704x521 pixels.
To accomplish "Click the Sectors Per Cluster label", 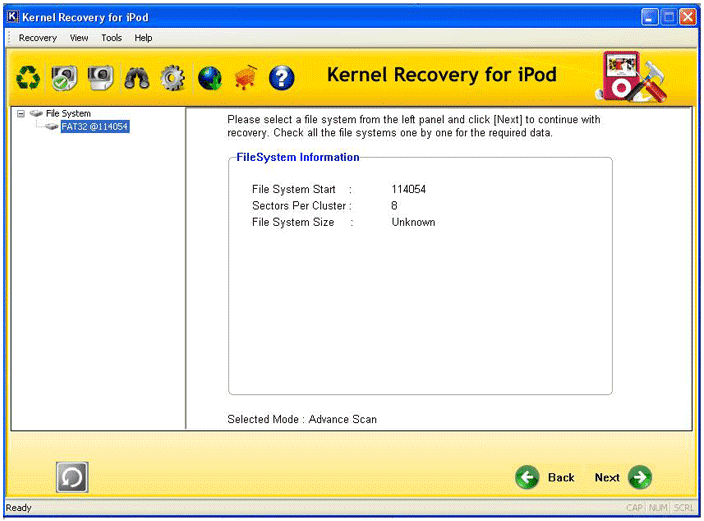I will click(299, 206).
